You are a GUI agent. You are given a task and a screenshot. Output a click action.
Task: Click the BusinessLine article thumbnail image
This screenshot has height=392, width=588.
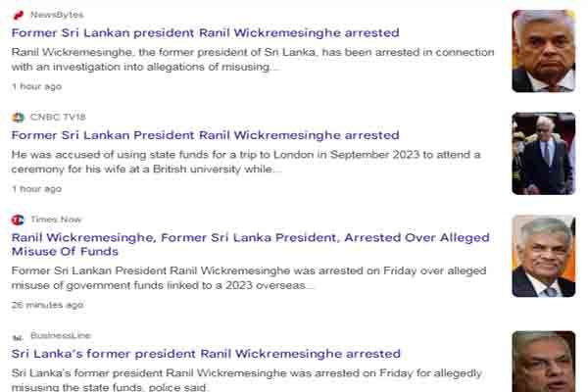[x=544, y=362]
